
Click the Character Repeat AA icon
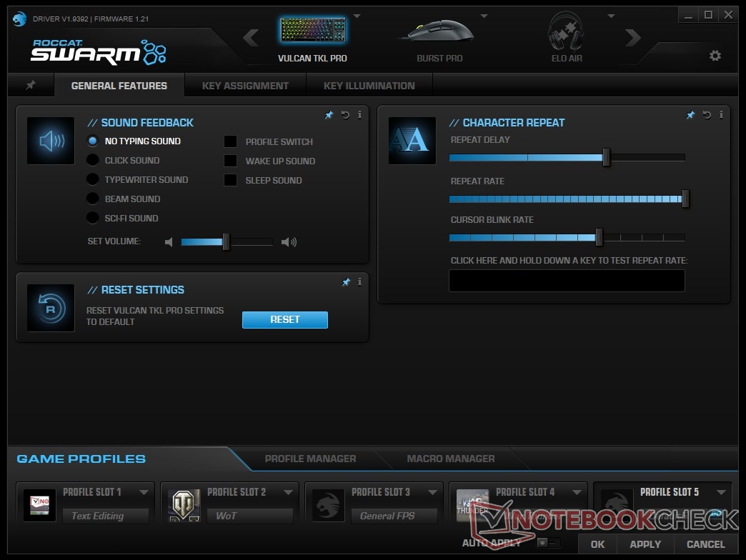tap(412, 141)
